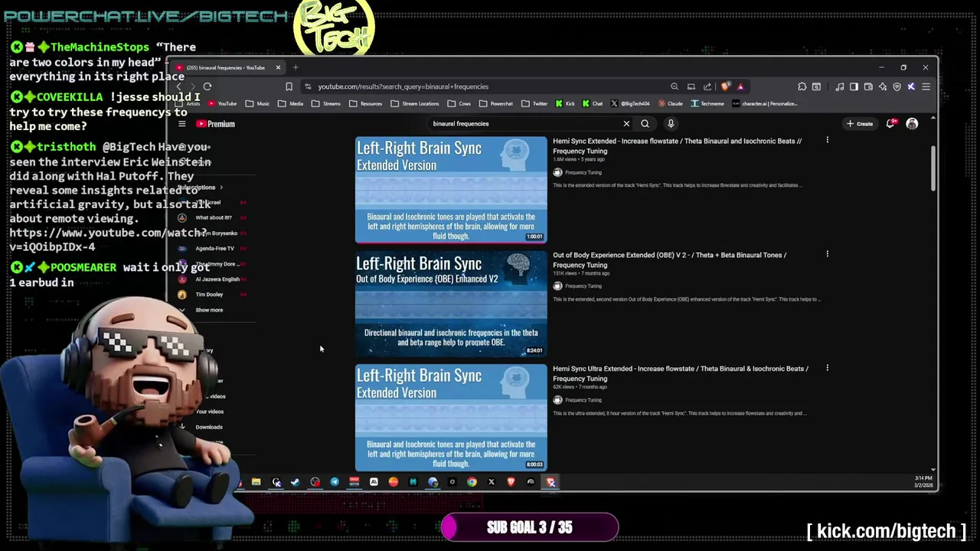The height and width of the screenshot is (551, 980).
Task: Open the YouTube account avatar menu
Action: (912, 123)
